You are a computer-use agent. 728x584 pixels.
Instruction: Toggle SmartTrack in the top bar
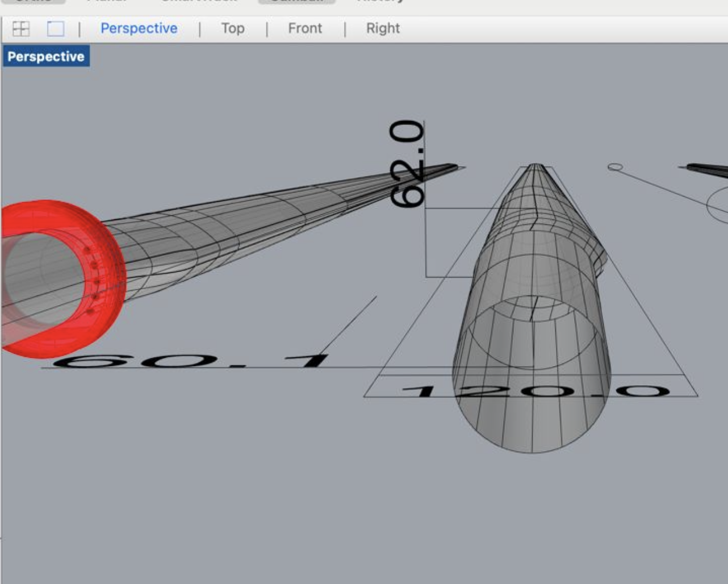coord(199,2)
